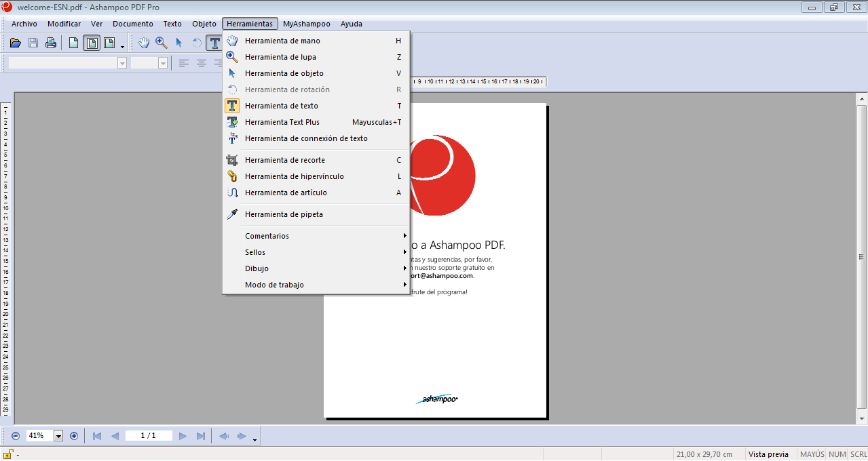Click Vista previa in status bar
Viewport: 868px width, 461px height.
click(x=768, y=454)
